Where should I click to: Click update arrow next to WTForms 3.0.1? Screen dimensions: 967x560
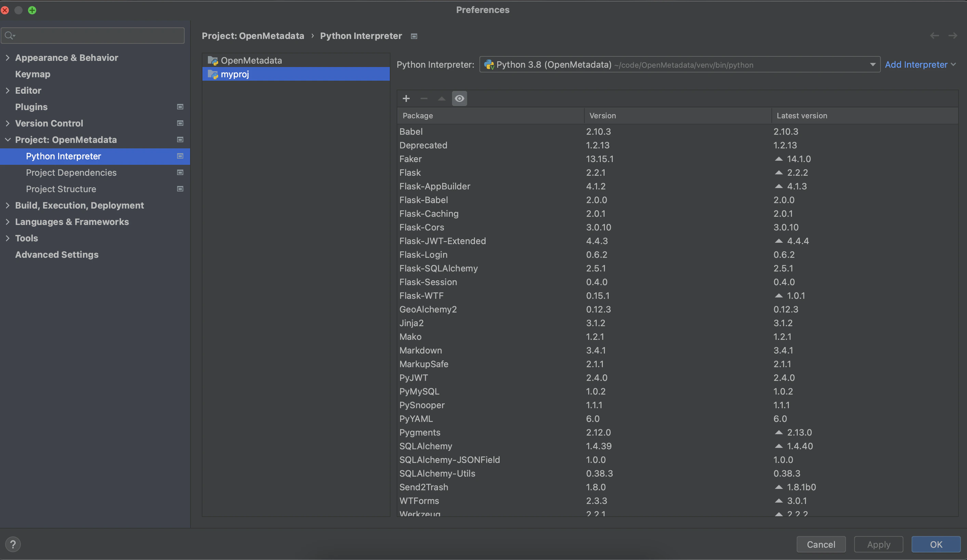pos(779,501)
